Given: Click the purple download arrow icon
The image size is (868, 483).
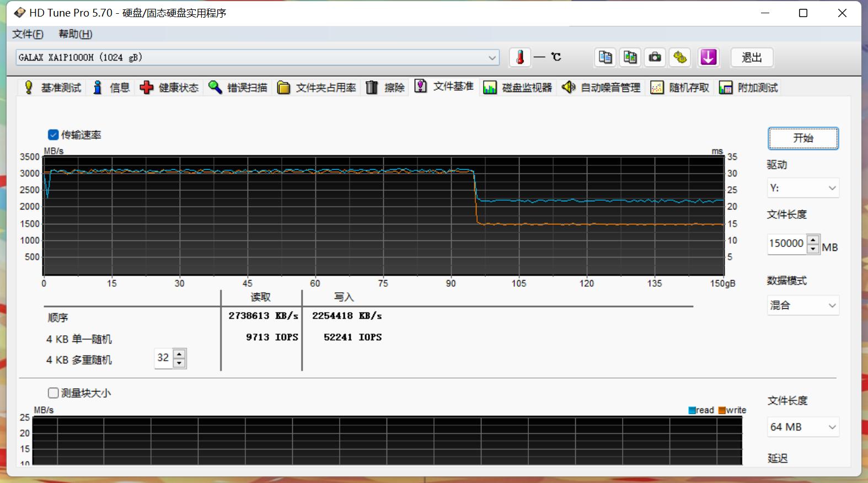Looking at the screenshot, I should [x=708, y=57].
